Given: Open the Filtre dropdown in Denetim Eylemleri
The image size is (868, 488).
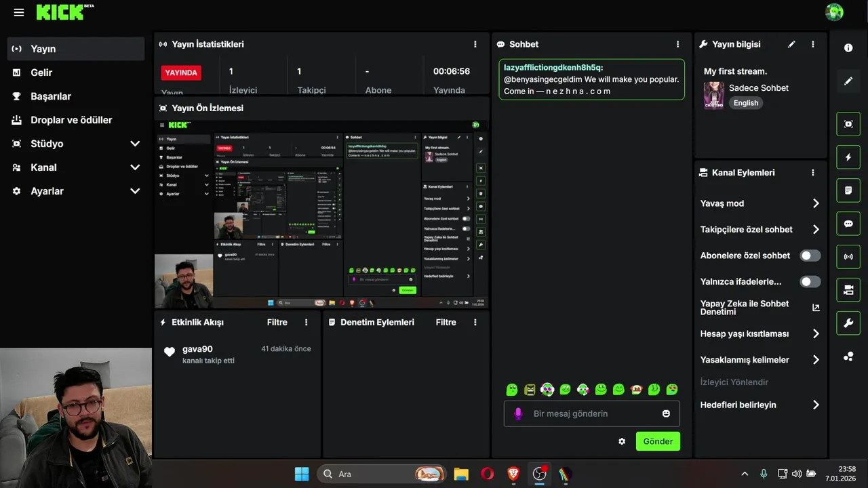Looking at the screenshot, I should pos(446,323).
